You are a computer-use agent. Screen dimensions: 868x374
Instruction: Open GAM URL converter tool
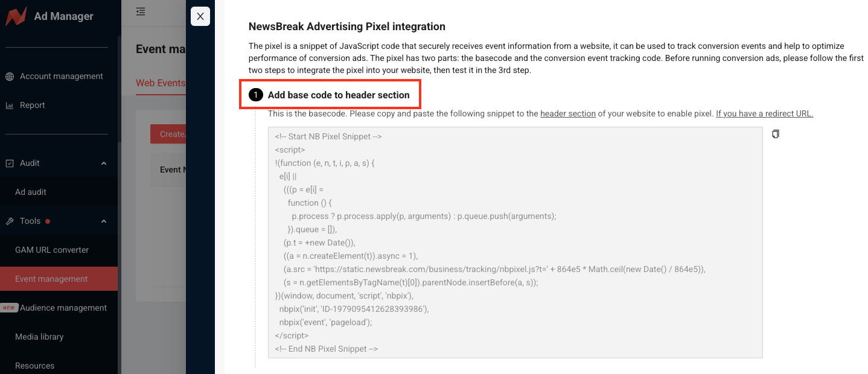[52, 250]
